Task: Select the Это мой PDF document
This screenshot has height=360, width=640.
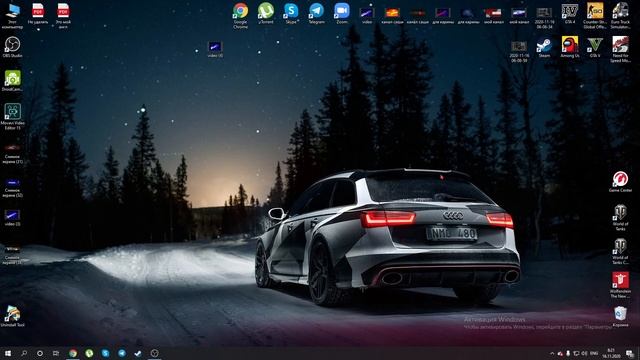Action: click(63, 15)
